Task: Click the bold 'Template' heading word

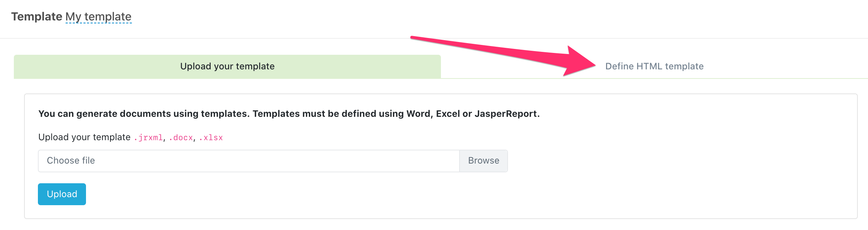Action: pyautogui.click(x=37, y=17)
